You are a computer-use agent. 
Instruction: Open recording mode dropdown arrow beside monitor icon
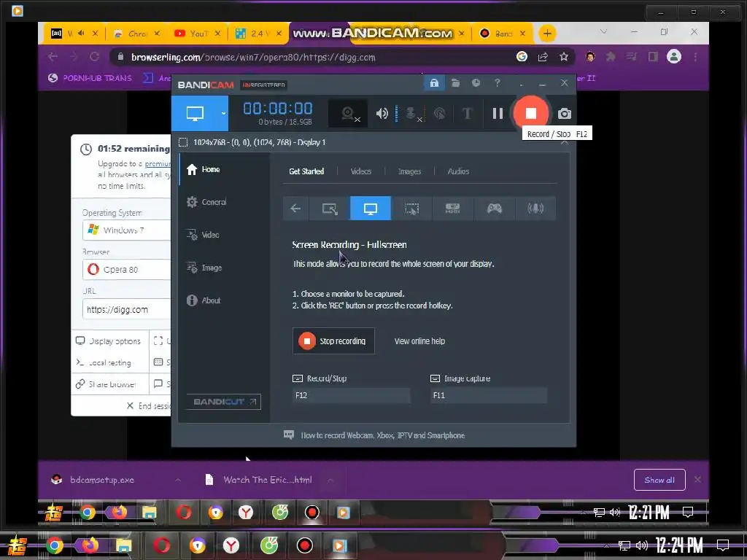coord(223,113)
